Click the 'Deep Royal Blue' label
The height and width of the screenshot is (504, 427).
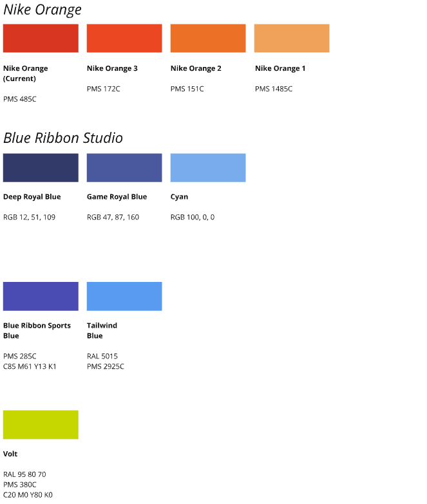point(32,197)
